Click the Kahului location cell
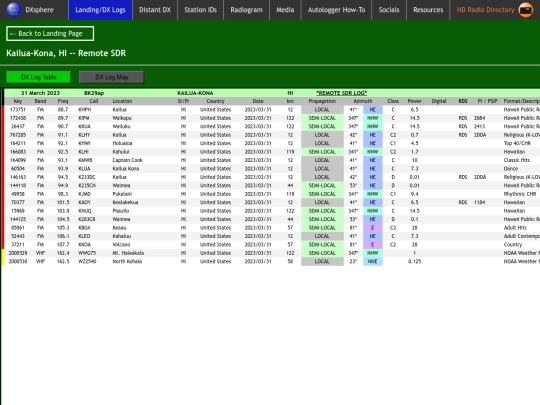540x405 pixels. [121, 152]
